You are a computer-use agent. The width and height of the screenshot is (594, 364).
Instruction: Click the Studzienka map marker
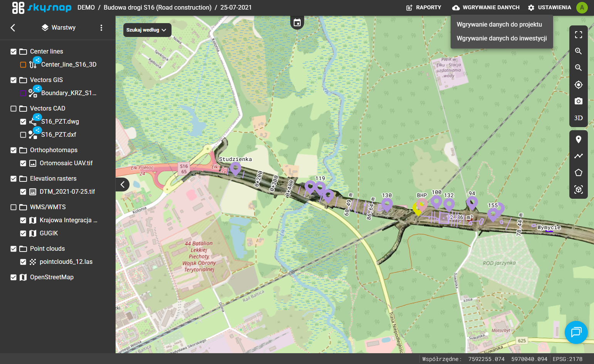pyautogui.click(x=236, y=168)
